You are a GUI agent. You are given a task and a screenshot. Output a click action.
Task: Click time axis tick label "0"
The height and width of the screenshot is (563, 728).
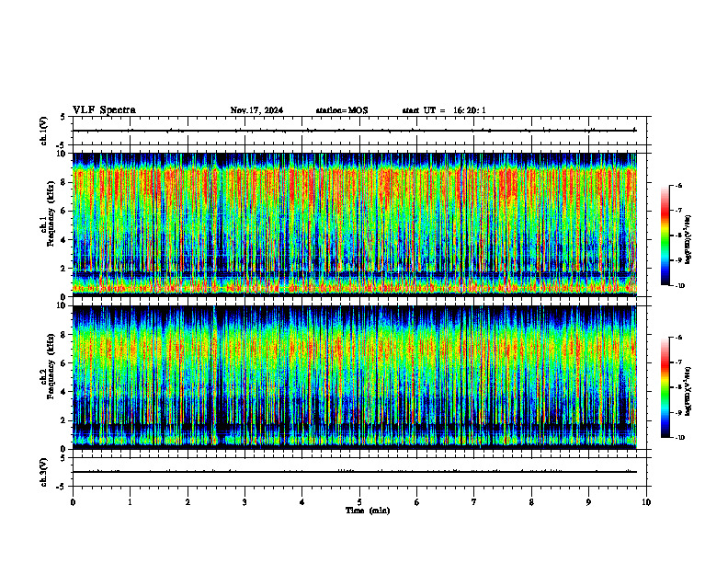pos(73,502)
